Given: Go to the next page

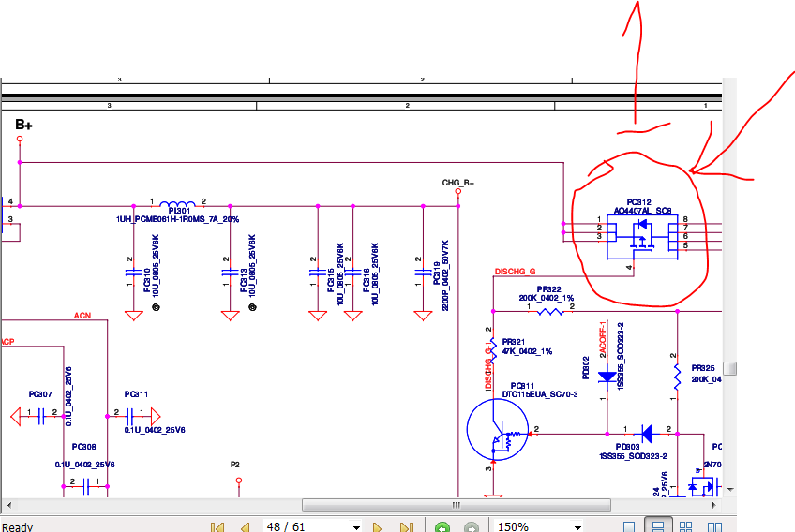Looking at the screenshot, I should click(377, 527).
